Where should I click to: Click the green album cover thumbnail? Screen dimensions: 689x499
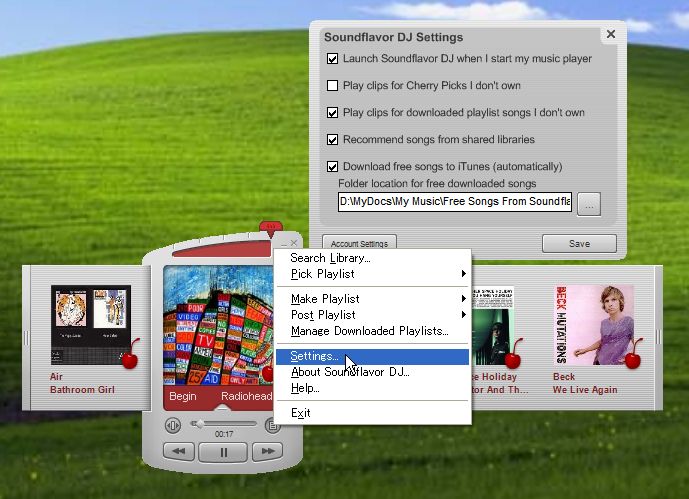(493, 325)
